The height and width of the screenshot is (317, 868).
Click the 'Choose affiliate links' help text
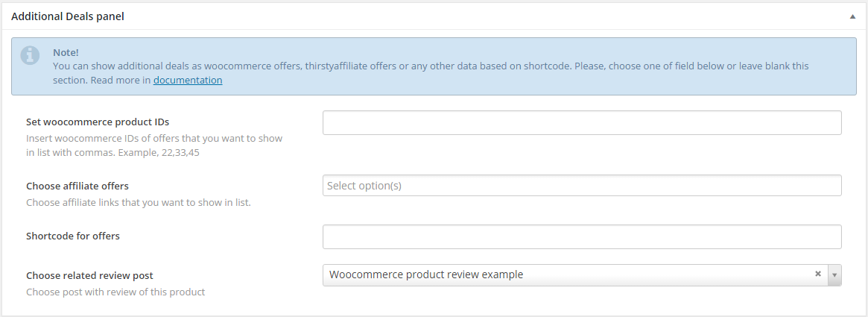[138, 202]
